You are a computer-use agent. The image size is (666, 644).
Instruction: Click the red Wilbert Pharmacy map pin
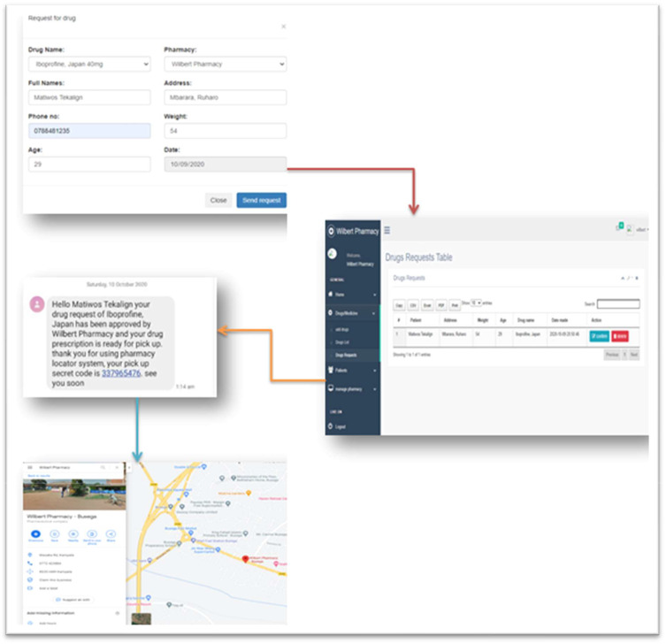tap(245, 559)
